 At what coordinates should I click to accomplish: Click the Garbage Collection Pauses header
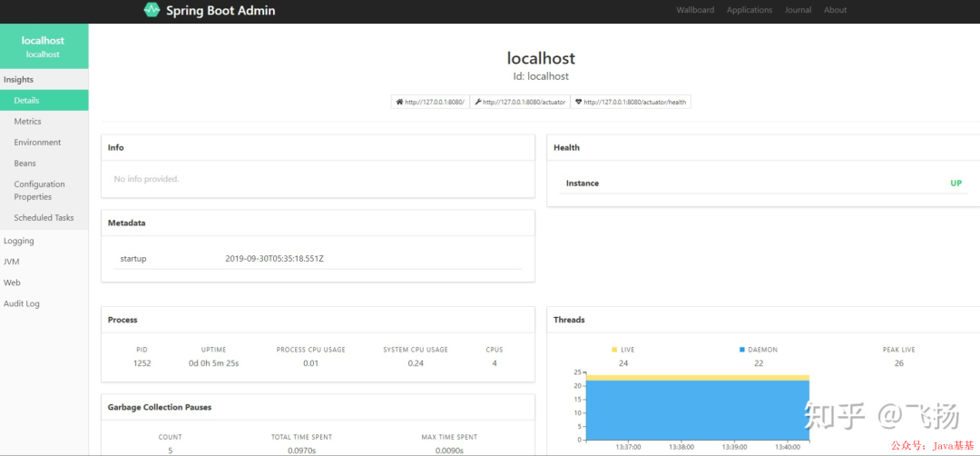[x=318, y=407]
